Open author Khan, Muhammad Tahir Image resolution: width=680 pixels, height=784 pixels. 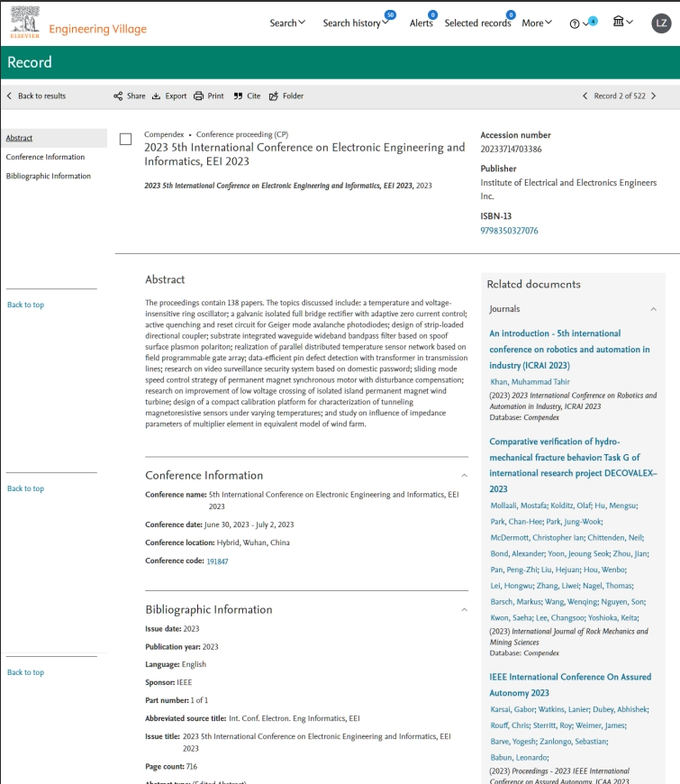(530, 381)
